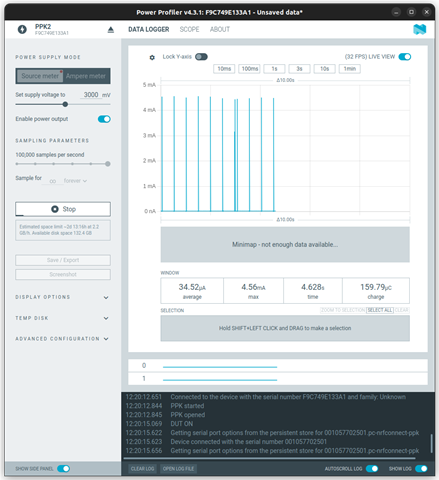The image size is (439, 480).
Task: Toggle Show Side Panel switch
Action: click(63, 469)
